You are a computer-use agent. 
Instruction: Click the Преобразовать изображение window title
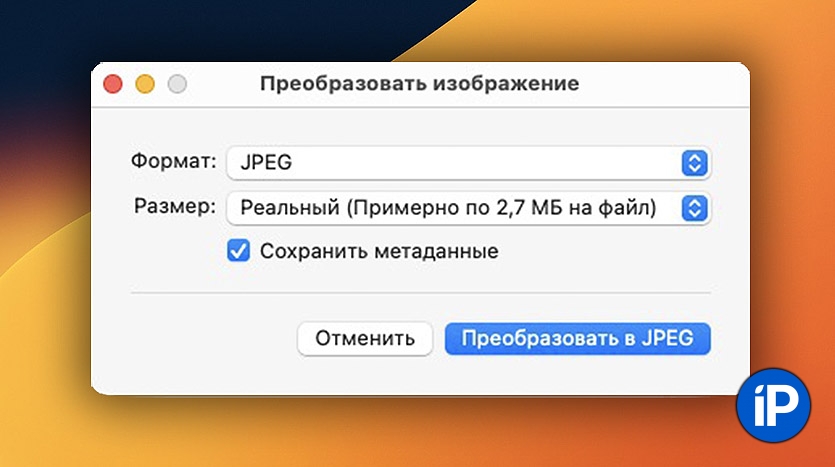[419, 84]
